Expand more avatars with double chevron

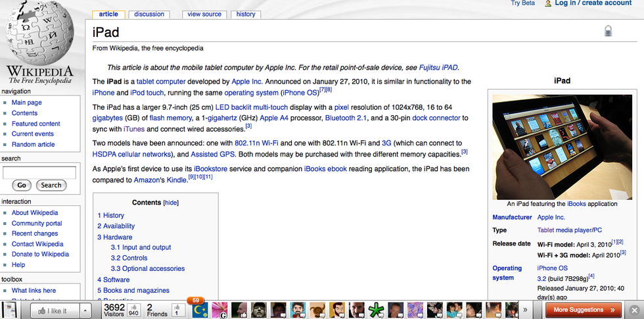pyautogui.click(x=524, y=310)
